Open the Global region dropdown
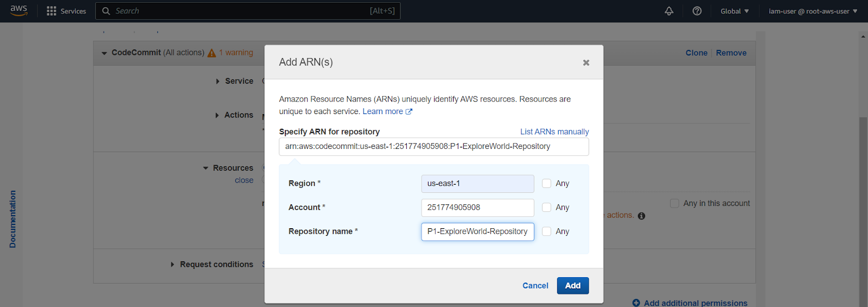This screenshot has height=307, width=868. 735,11
